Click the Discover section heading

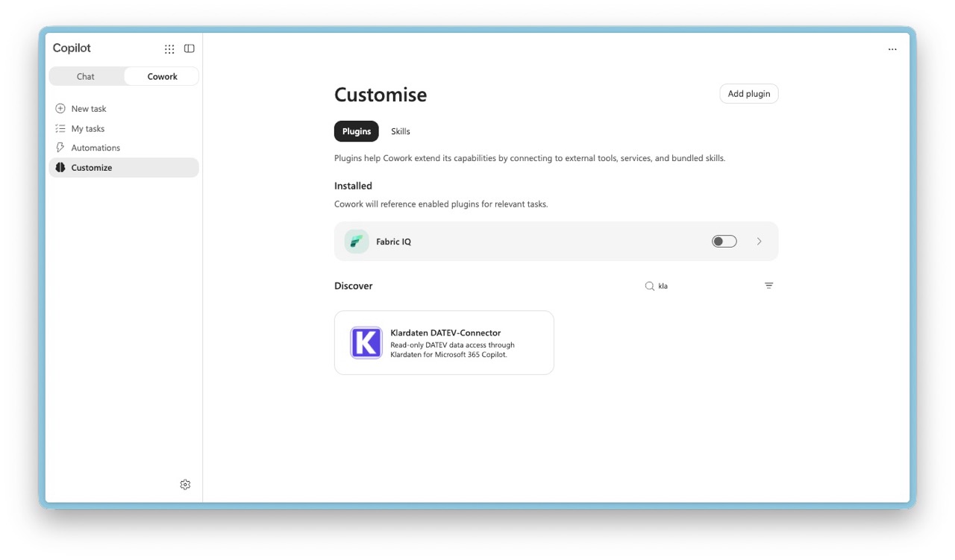[x=354, y=286]
